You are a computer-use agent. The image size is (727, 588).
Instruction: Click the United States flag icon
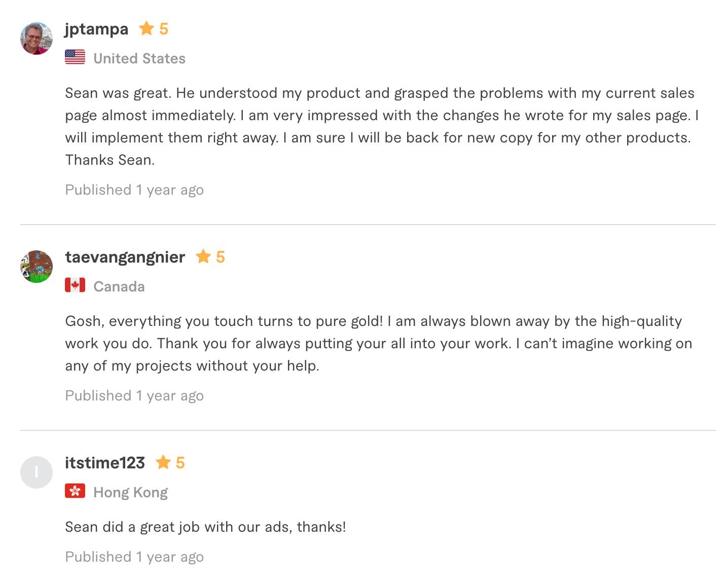(75, 57)
